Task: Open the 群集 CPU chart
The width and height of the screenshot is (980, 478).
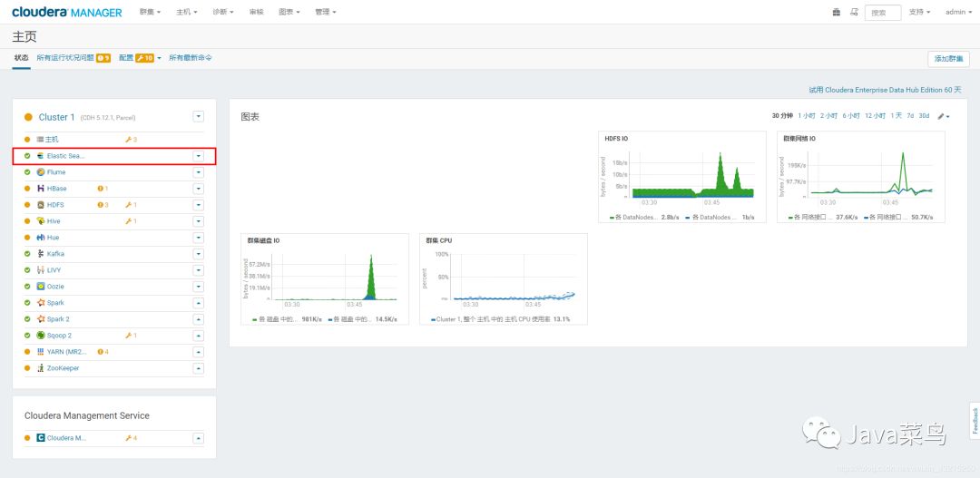Action: (503, 279)
